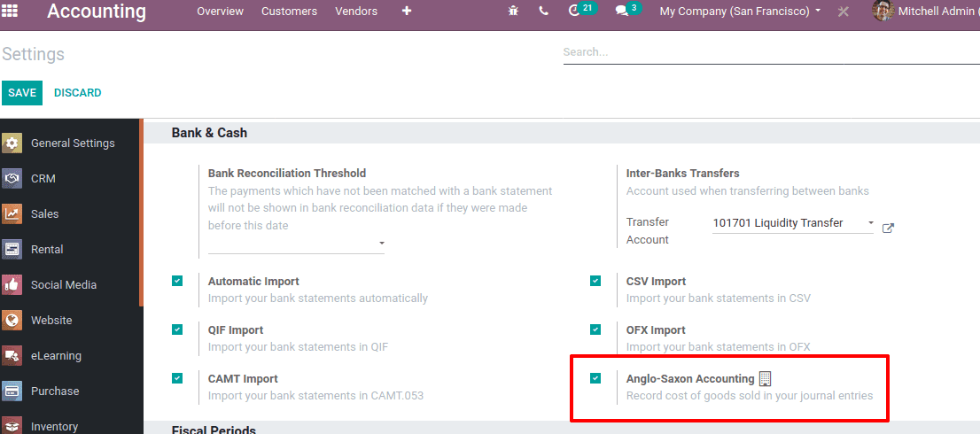Image resolution: width=980 pixels, height=434 pixels.
Task: Uncheck the QIF Import checkbox
Action: [177, 329]
